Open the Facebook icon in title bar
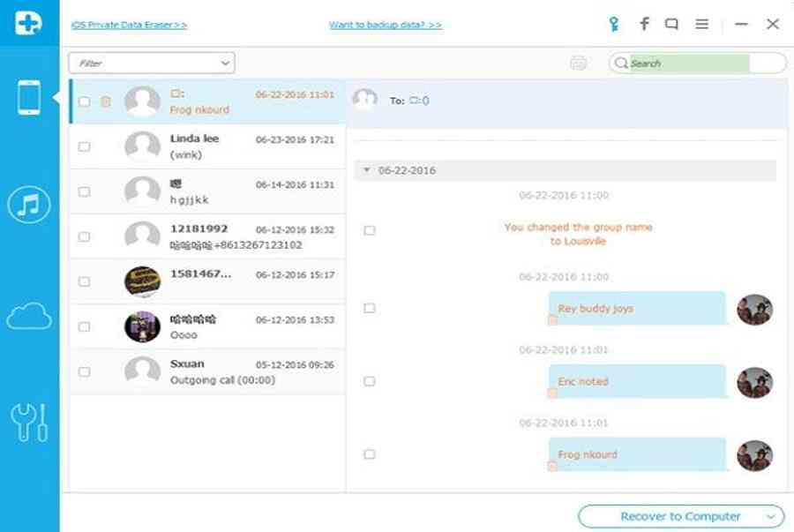 (x=644, y=25)
